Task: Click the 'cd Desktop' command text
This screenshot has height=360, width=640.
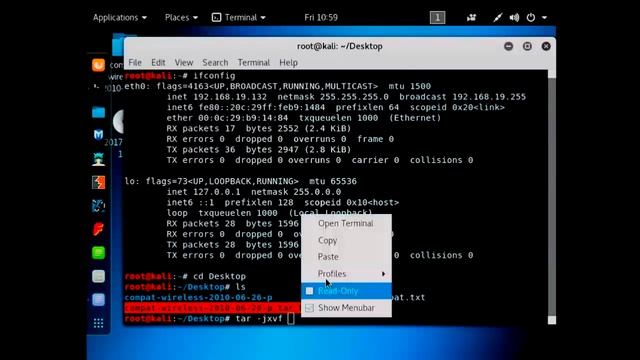Action: click(219, 276)
